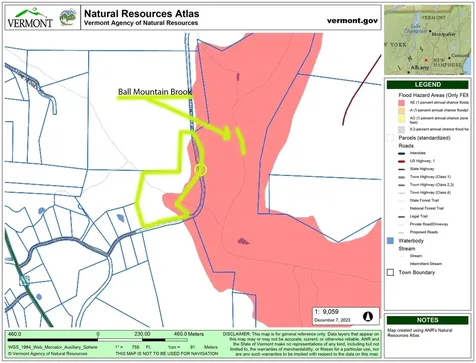This screenshot has height=363, width=476.
Task: Click the vermont.gov link
Action: click(x=352, y=21)
